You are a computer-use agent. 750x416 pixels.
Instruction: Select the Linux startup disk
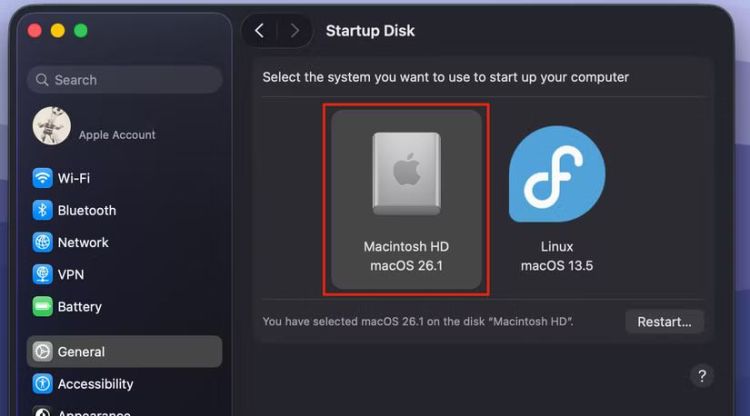click(x=557, y=200)
